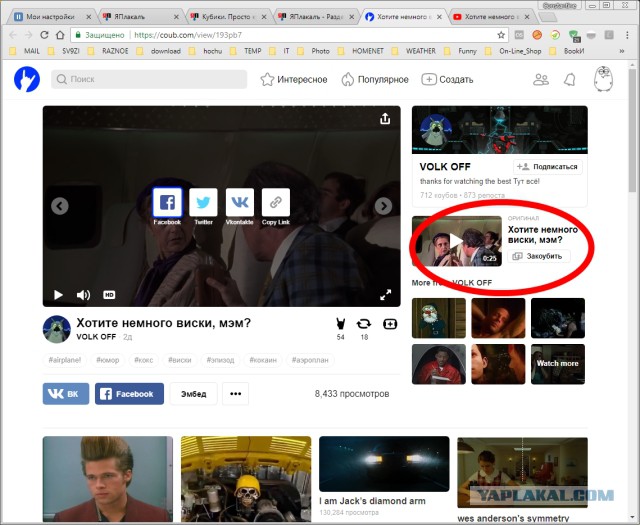Click the #виски tag
This screenshot has height=525, width=640.
pos(180,360)
